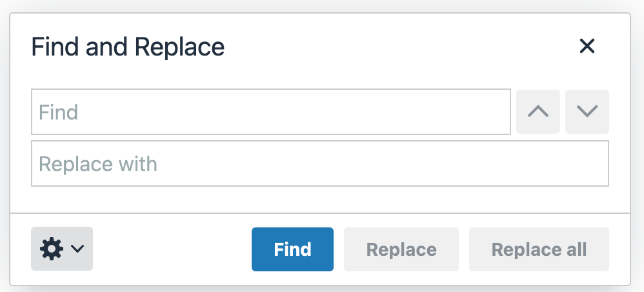Click the gear settings icon
Image resolution: width=644 pixels, height=292 pixels.
coord(52,249)
